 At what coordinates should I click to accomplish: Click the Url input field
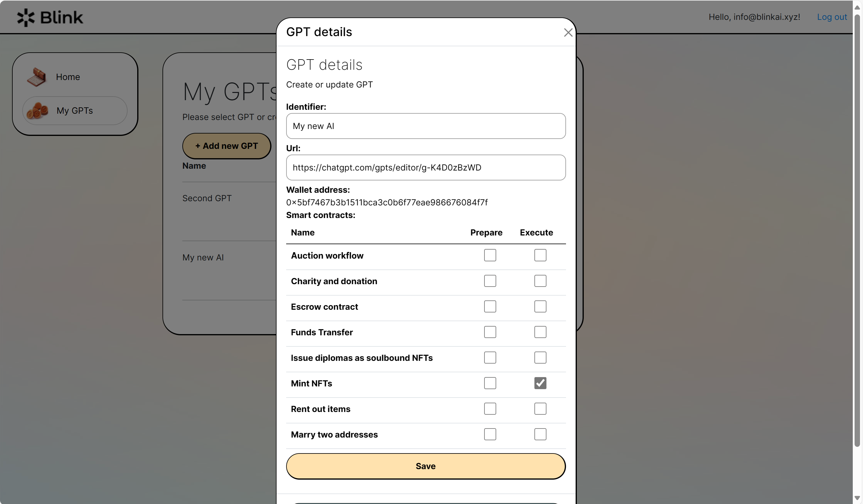(x=425, y=168)
